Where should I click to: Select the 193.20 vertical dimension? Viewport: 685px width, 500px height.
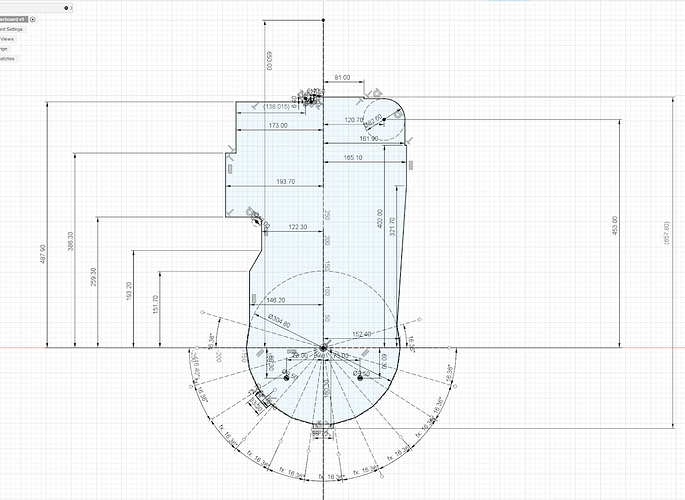(x=128, y=291)
